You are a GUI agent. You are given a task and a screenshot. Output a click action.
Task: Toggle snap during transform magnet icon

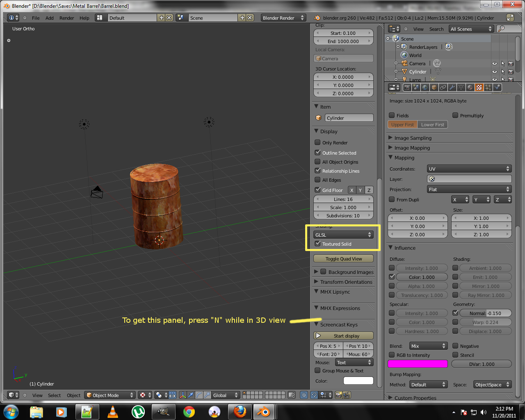[314, 395]
